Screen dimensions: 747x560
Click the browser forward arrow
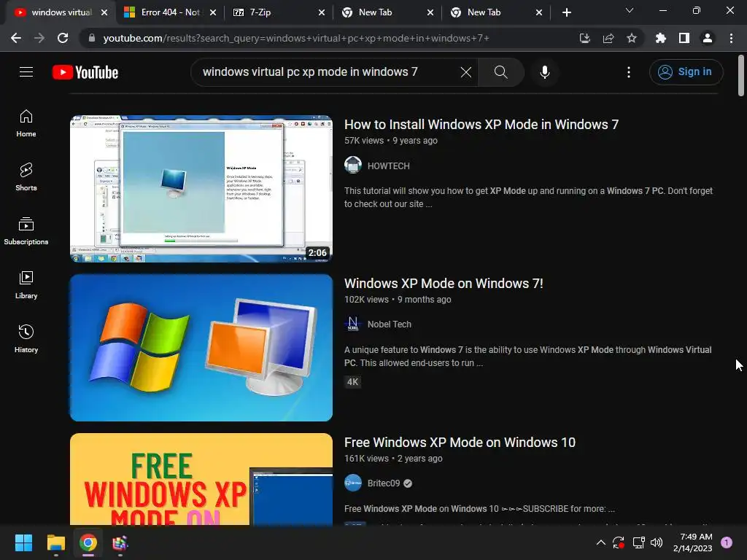click(x=39, y=38)
